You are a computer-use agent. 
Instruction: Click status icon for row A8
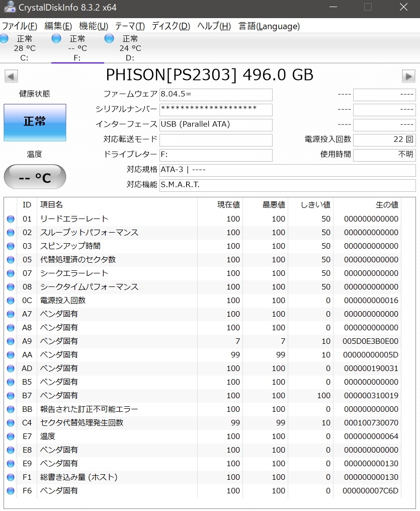(11, 328)
